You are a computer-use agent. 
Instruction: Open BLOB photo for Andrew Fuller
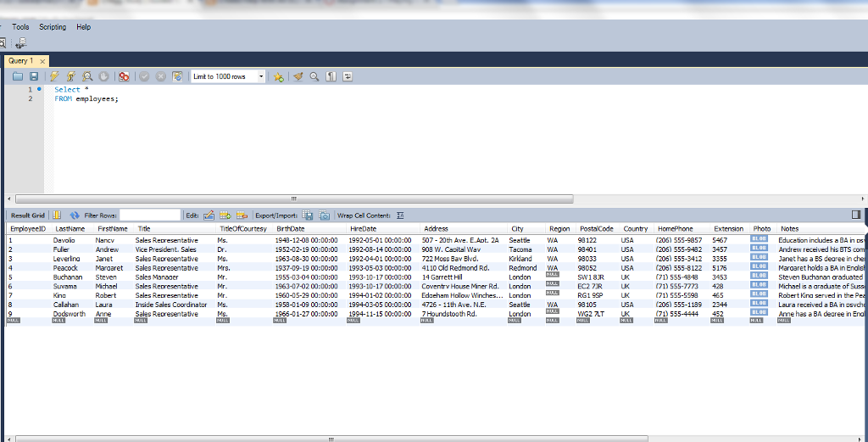click(759, 248)
